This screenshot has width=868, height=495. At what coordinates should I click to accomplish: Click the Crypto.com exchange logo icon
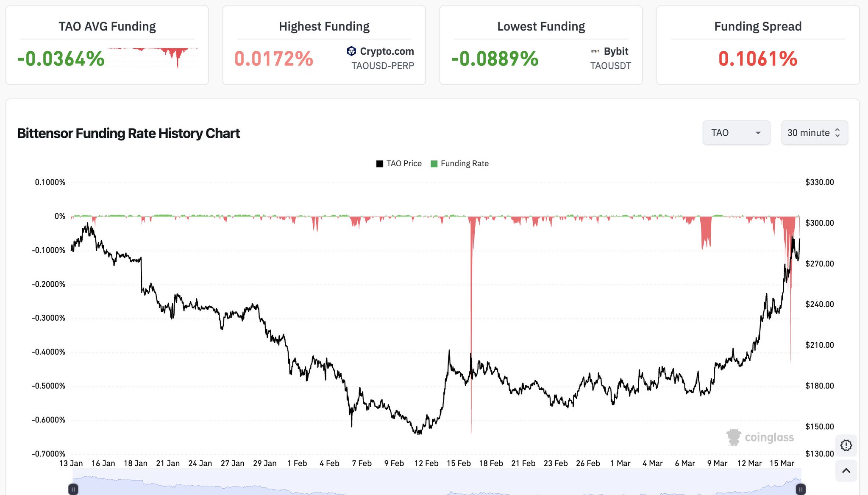pyautogui.click(x=351, y=51)
